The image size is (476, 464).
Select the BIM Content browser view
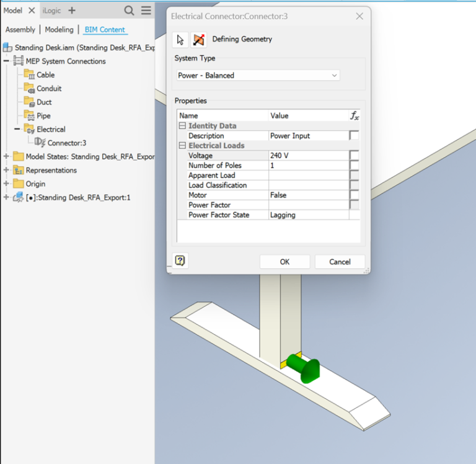(105, 30)
